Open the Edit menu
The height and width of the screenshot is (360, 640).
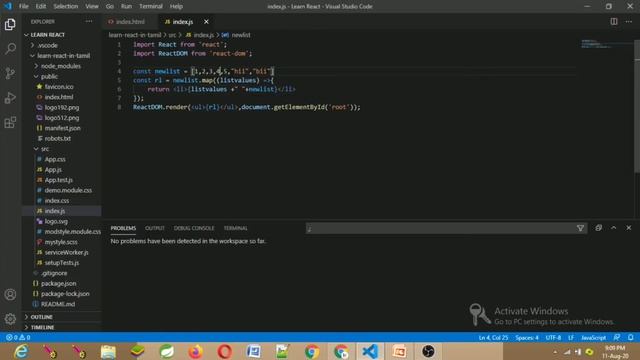tap(41, 6)
